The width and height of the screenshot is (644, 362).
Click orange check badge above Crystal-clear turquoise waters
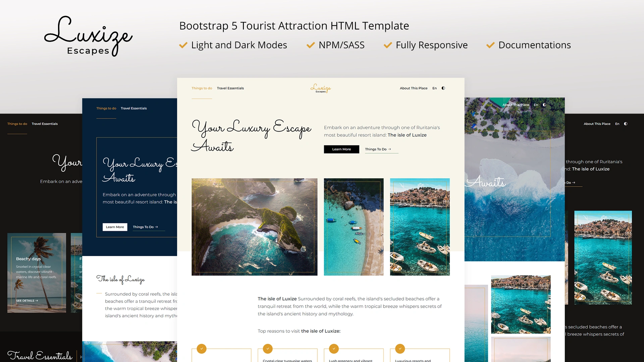(268, 349)
